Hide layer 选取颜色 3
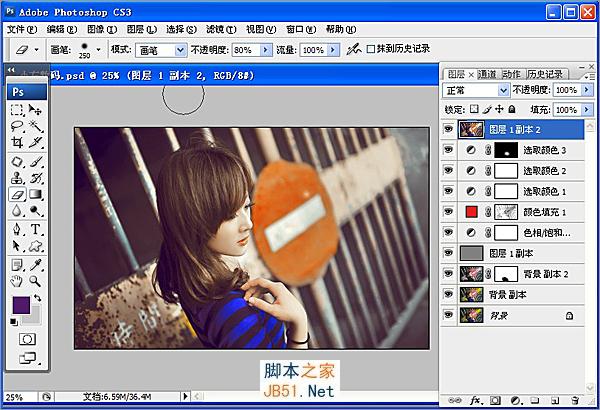The image size is (600, 410). [x=448, y=150]
